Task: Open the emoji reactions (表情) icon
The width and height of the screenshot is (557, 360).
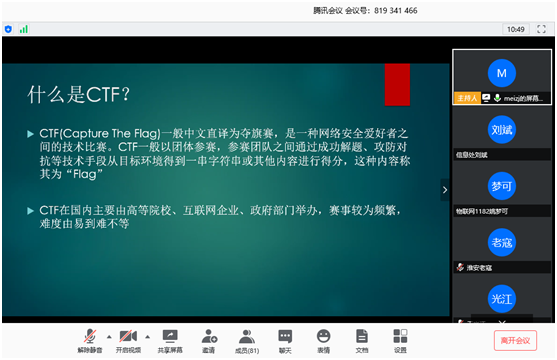Action: pos(324,340)
